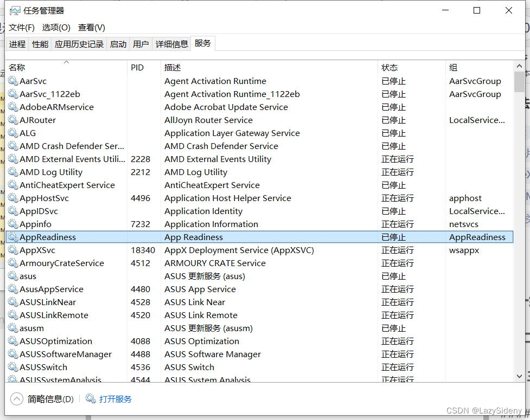Switch to the 启动 tab
The width and height of the screenshot is (530, 420).
point(118,44)
